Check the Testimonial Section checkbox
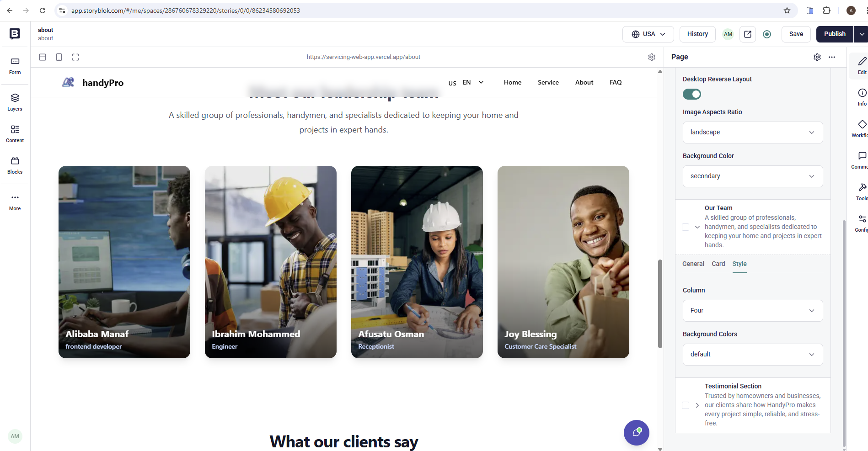This screenshot has height=451, width=868. click(686, 405)
